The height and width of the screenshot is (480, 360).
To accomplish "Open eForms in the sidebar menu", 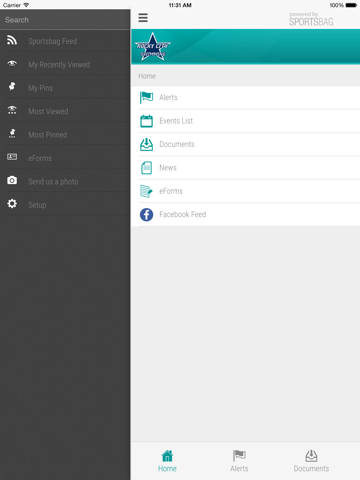I will tap(65, 158).
